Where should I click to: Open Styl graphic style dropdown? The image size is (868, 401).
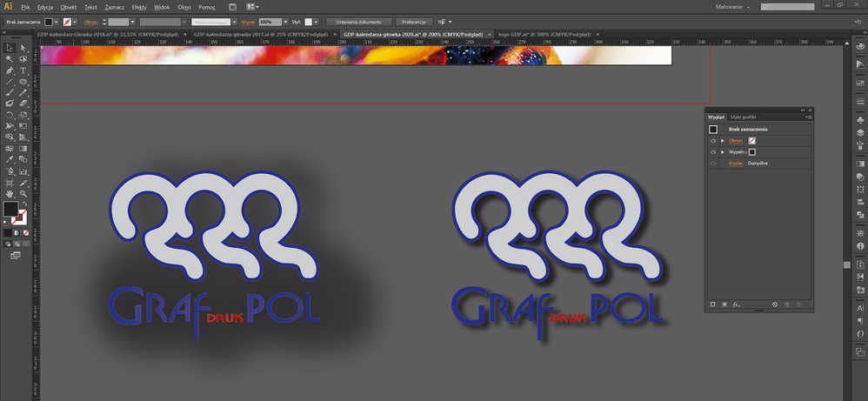[316, 22]
